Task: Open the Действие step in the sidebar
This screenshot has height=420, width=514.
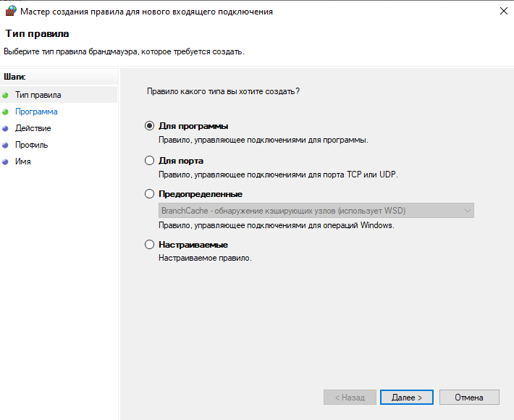Action: tap(33, 128)
